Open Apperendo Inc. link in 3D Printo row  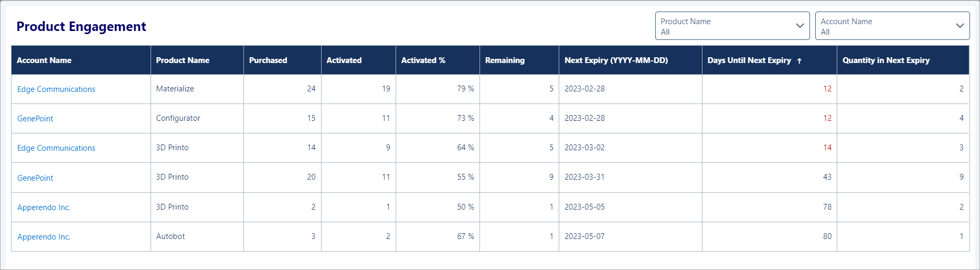click(44, 207)
